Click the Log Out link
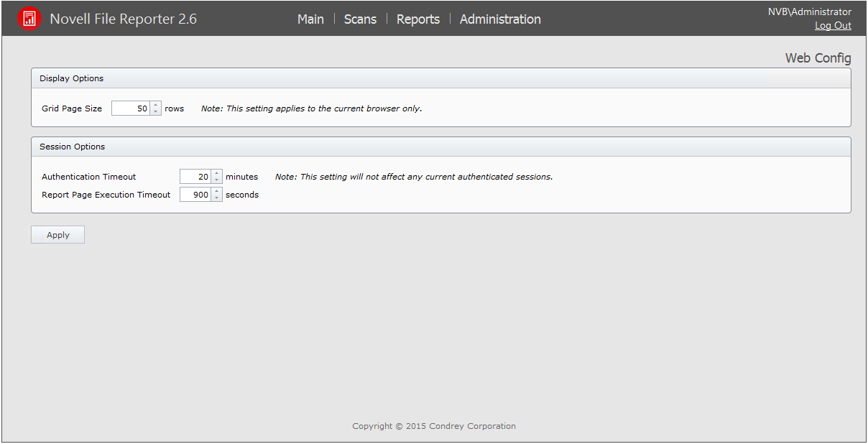The image size is (868, 444). tap(833, 26)
